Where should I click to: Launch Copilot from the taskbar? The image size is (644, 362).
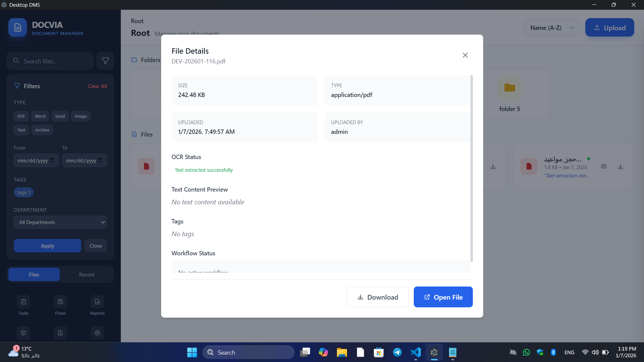[x=324, y=352]
